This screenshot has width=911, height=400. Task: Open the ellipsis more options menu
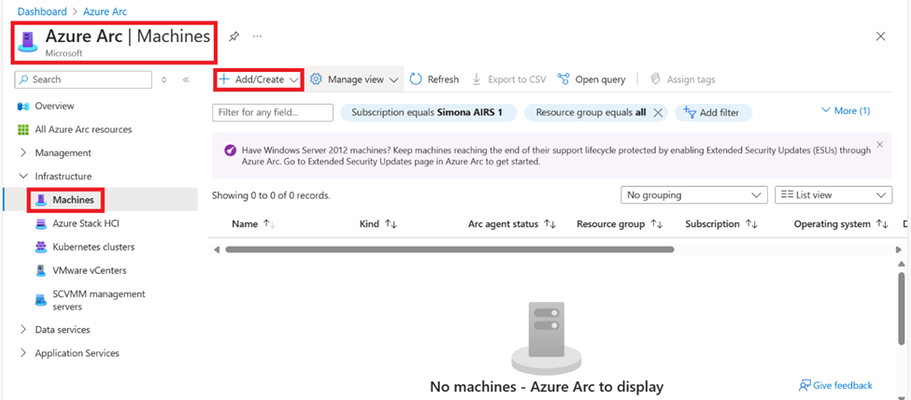pos(257,37)
